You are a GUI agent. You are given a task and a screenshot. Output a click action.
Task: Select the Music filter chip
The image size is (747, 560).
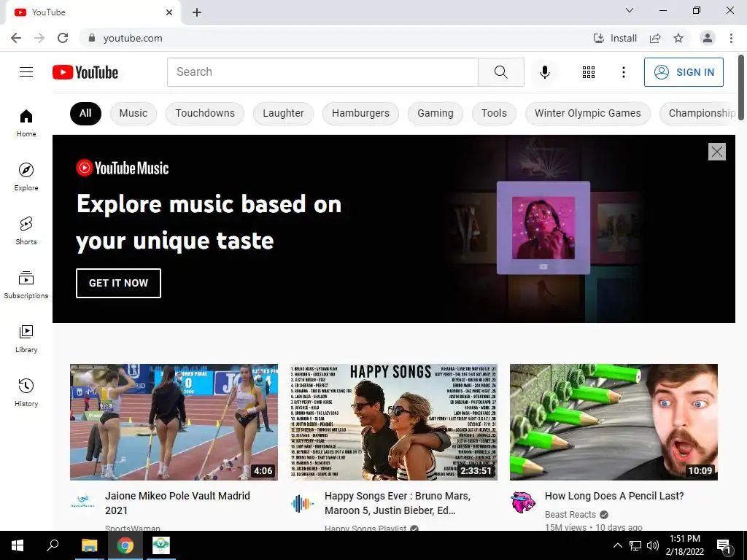click(133, 113)
